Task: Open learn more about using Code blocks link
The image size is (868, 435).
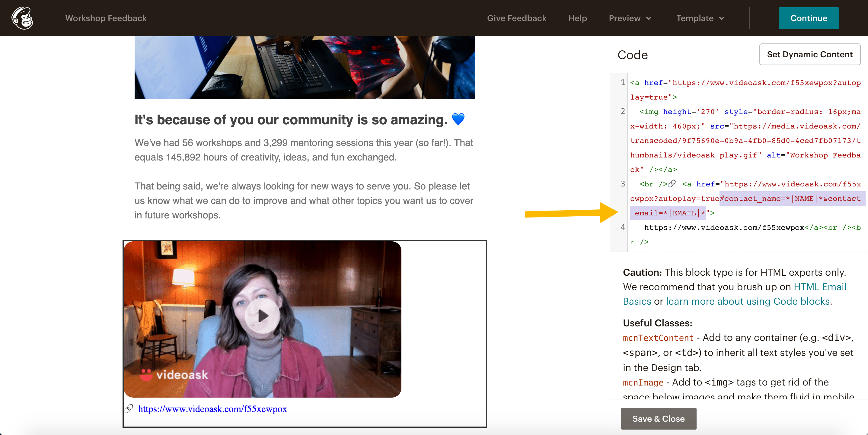Action: (748, 301)
